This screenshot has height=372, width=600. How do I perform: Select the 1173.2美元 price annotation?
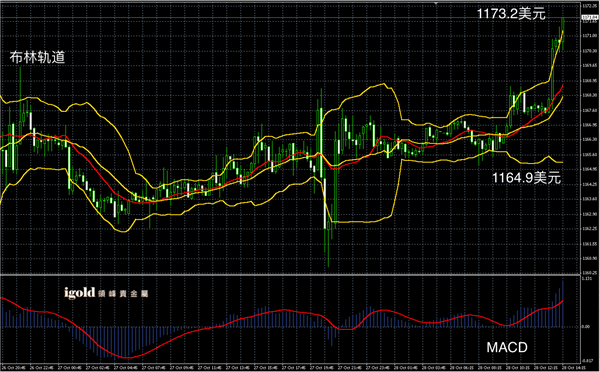coord(511,14)
